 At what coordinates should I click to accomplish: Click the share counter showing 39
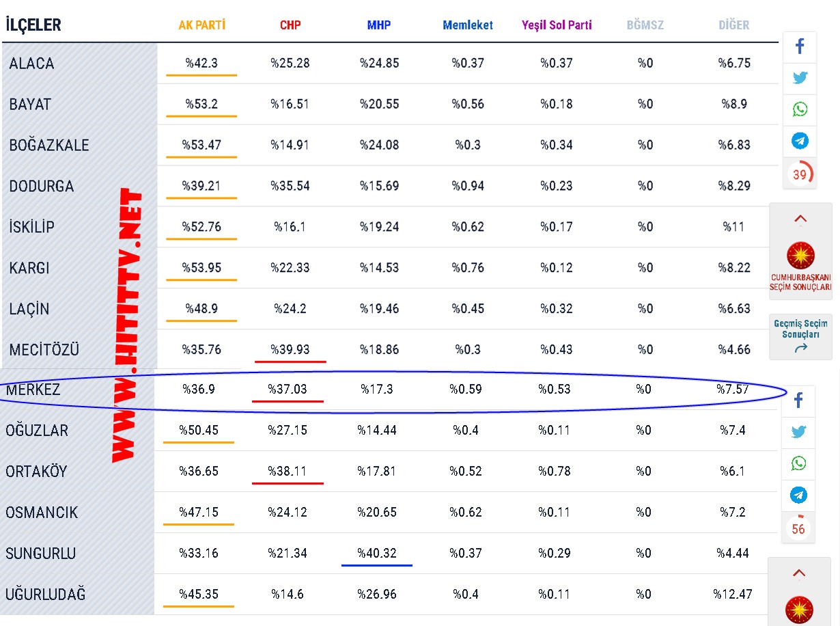click(800, 174)
